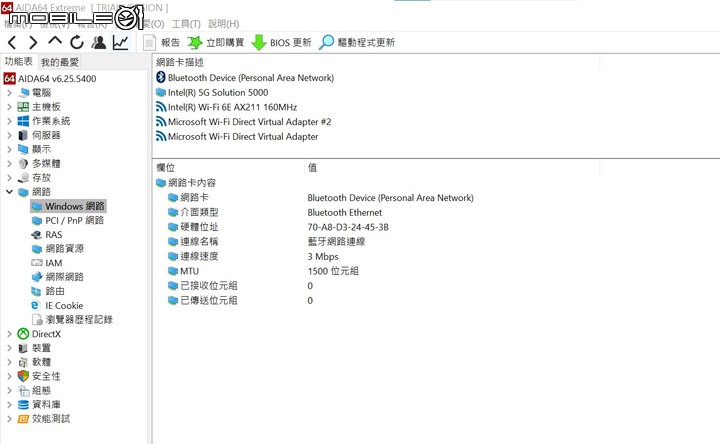Expand the 安全性 tree node

10,377
